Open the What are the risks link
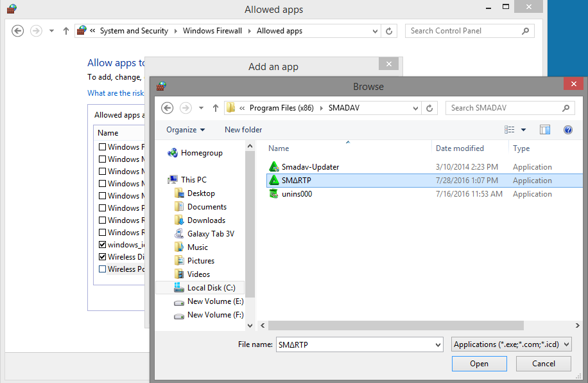The height and width of the screenshot is (383, 588). click(116, 93)
